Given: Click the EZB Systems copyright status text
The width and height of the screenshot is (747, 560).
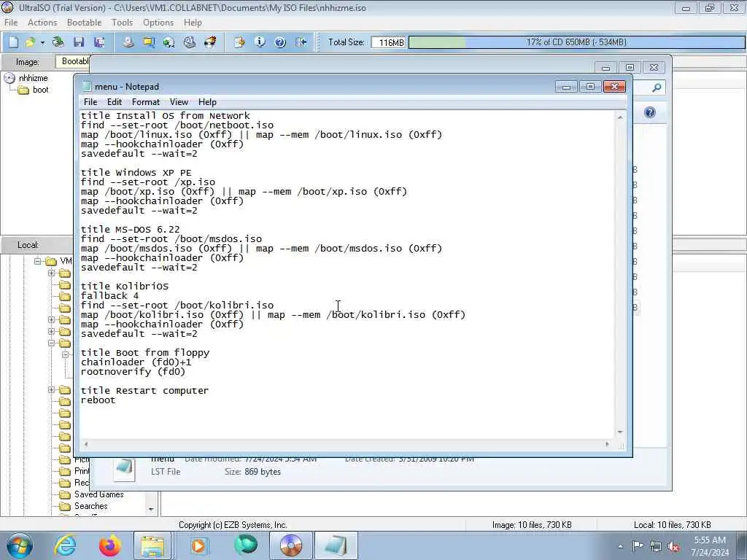Looking at the screenshot, I should 233,525.
